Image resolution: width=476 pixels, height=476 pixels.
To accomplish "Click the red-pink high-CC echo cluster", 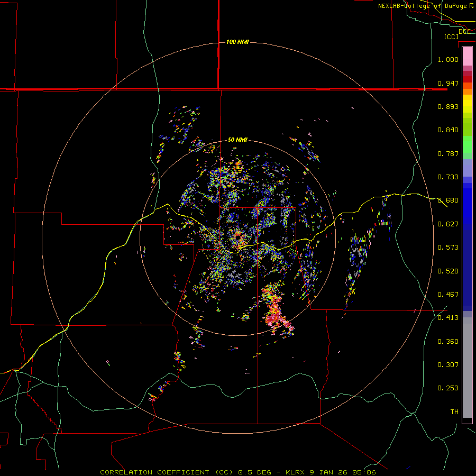I will [x=276, y=309].
